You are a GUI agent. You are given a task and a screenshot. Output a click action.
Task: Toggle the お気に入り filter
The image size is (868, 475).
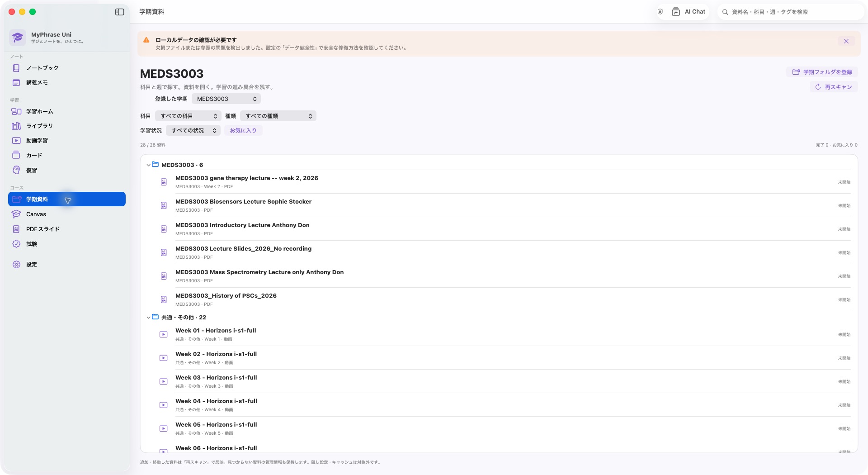243,131
